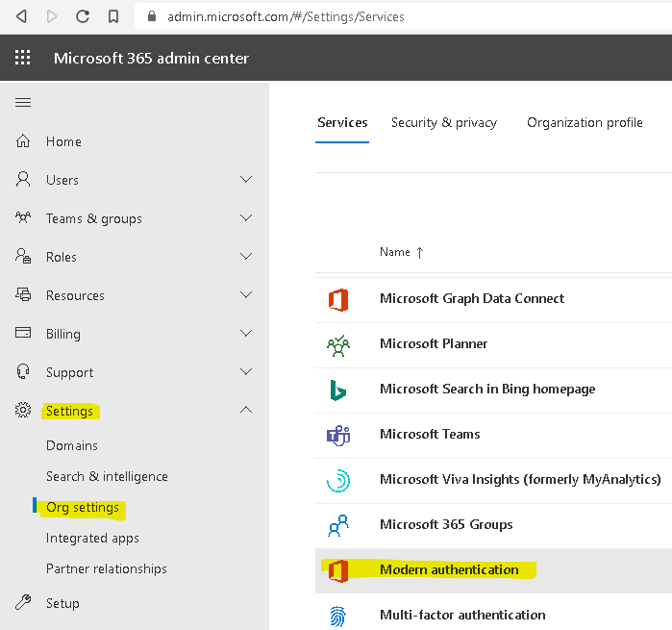The height and width of the screenshot is (630, 672).
Task: Click the Viva Insights swirl icon
Action: 338,480
